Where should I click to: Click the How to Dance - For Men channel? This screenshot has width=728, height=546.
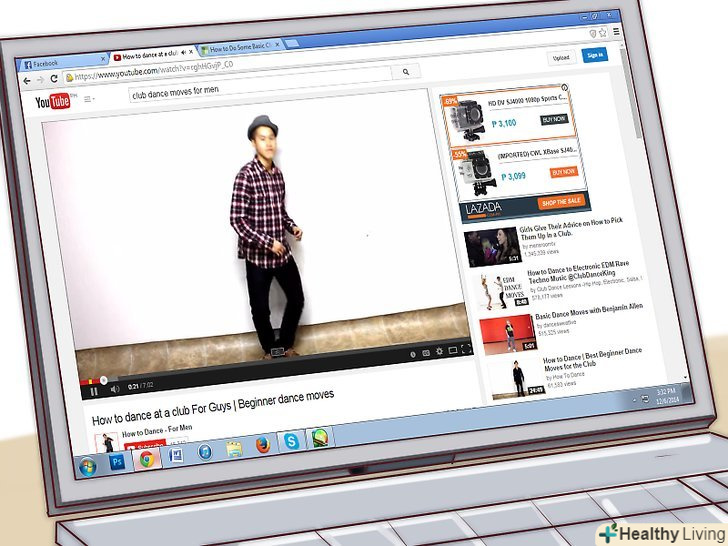[157, 430]
